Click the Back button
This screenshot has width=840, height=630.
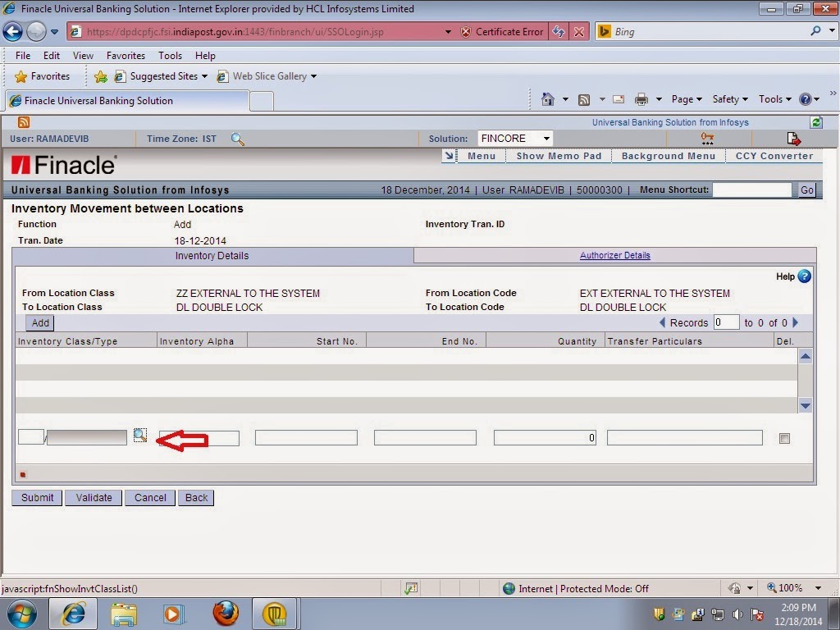pyautogui.click(x=196, y=497)
